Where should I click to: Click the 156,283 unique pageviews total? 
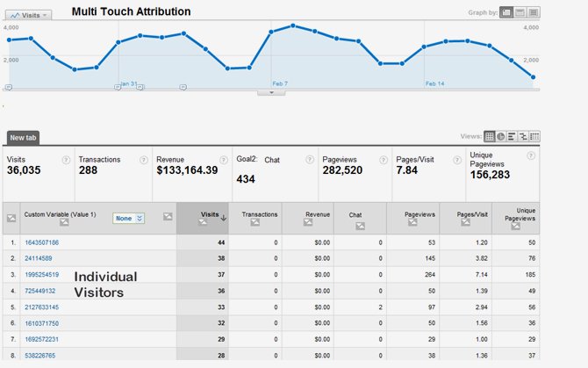point(490,175)
